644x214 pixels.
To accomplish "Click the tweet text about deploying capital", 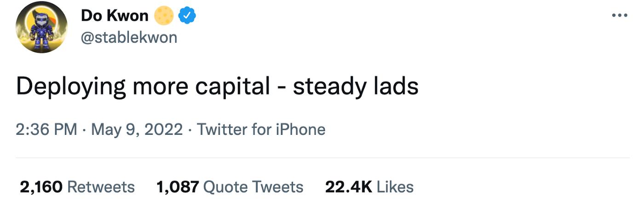I will click(217, 86).
